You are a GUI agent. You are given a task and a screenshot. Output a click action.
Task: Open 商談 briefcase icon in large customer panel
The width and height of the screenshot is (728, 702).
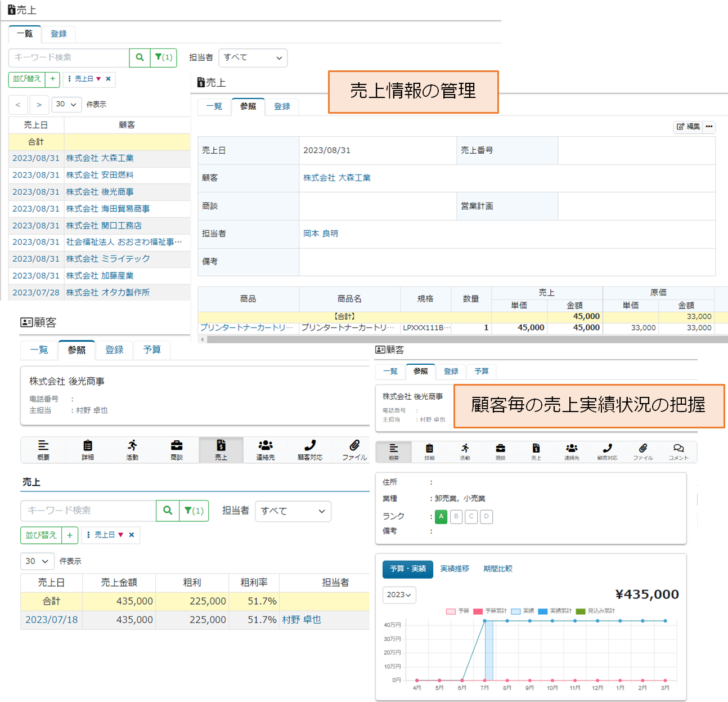click(177, 450)
